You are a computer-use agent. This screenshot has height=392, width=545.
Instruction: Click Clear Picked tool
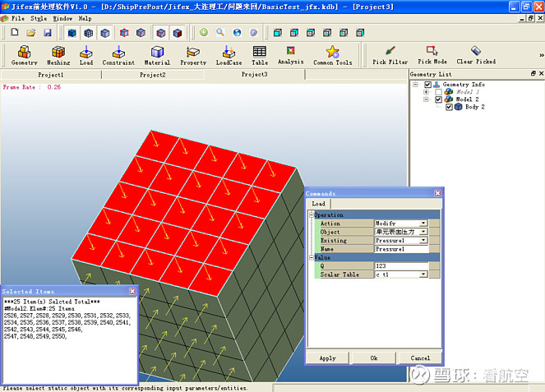tap(476, 56)
